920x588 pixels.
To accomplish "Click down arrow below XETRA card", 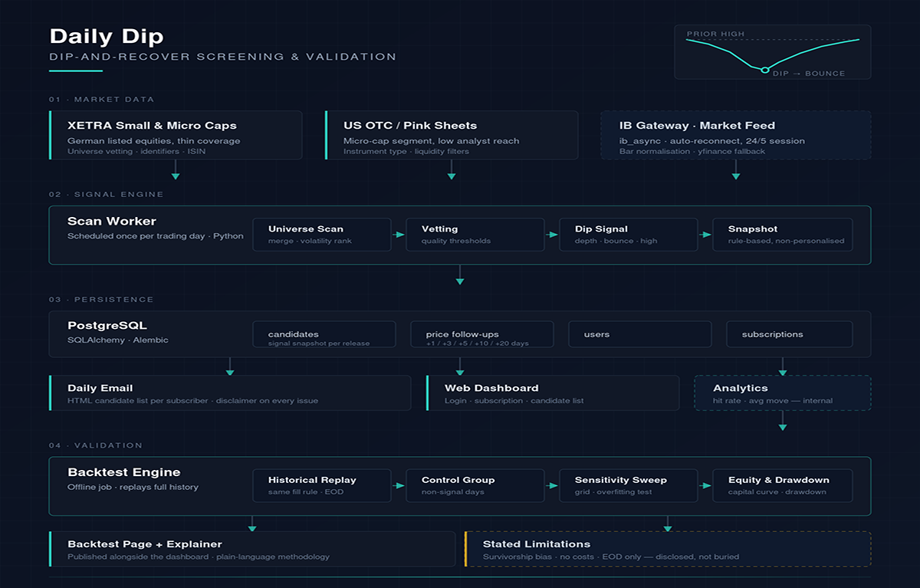I will 176,170.
